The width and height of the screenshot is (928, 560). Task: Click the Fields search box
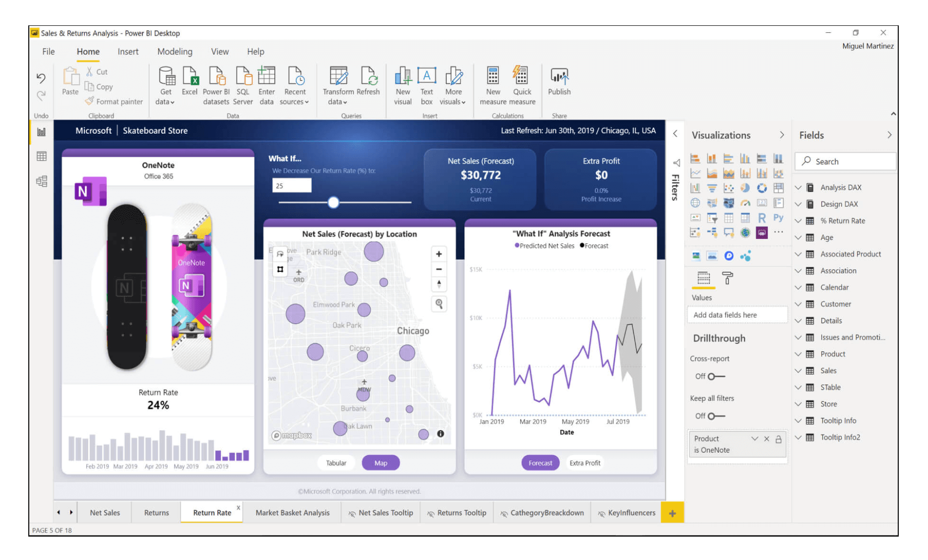click(845, 161)
